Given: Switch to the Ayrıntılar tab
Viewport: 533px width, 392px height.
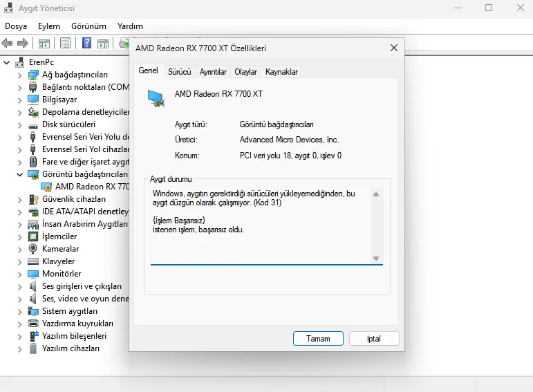Looking at the screenshot, I should (x=213, y=72).
